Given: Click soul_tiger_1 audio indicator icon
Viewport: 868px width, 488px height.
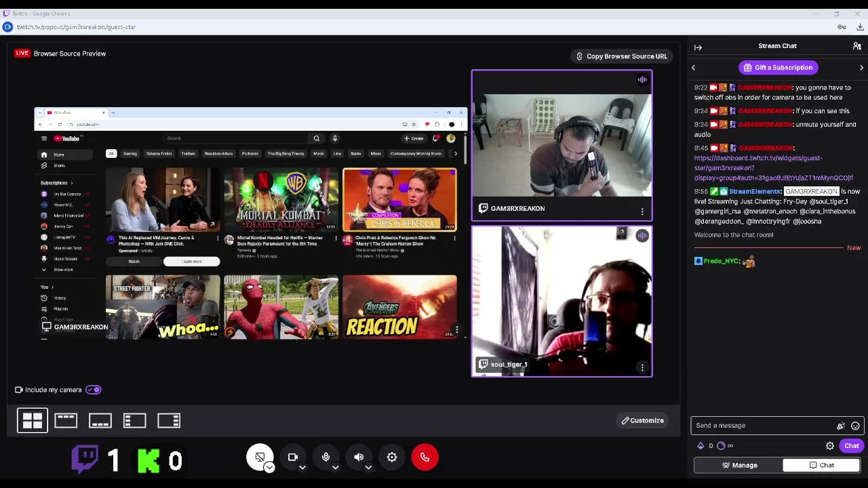Looking at the screenshot, I should click(642, 236).
